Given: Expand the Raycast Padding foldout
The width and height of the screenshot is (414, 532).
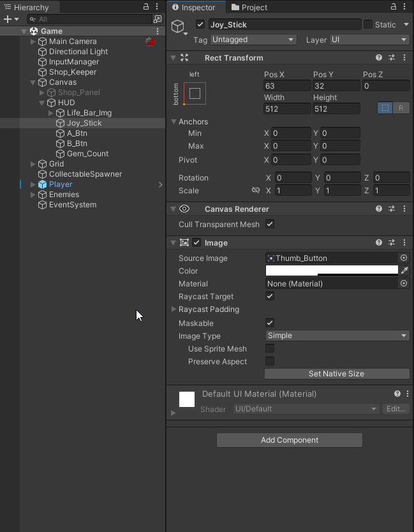Looking at the screenshot, I should point(174,309).
